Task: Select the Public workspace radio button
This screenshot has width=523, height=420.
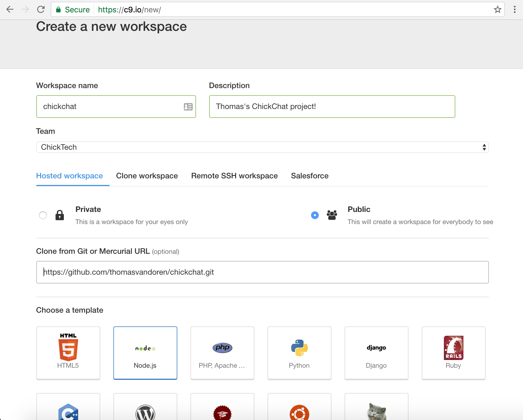Action: pos(315,215)
